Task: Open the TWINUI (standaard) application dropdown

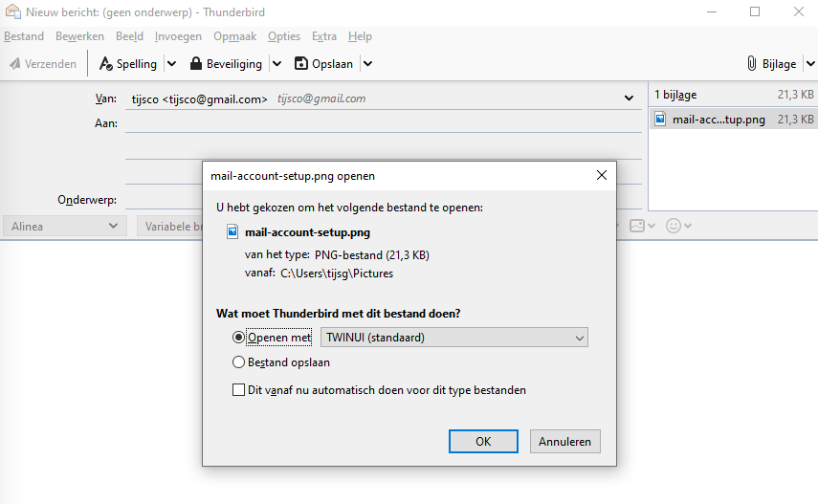Action: click(x=454, y=338)
